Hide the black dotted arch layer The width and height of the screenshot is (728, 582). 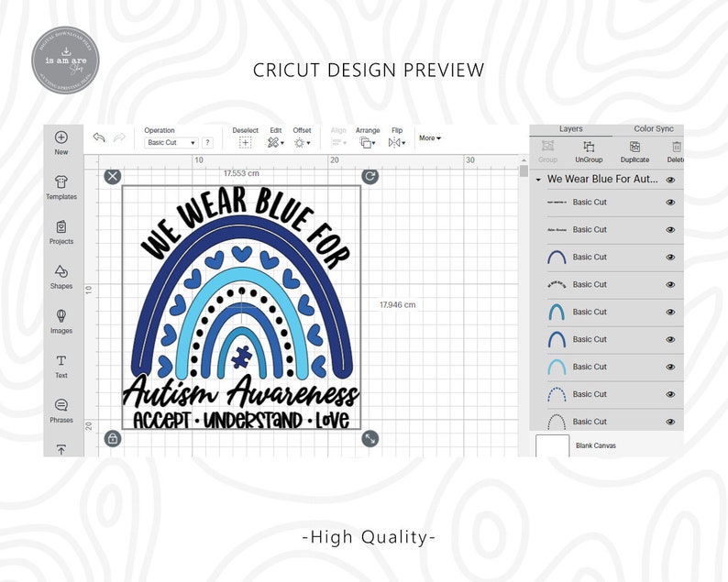point(670,422)
